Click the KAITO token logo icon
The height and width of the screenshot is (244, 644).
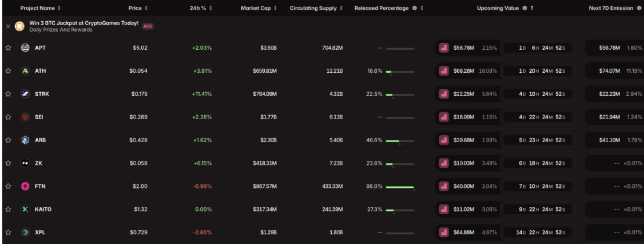25,210
